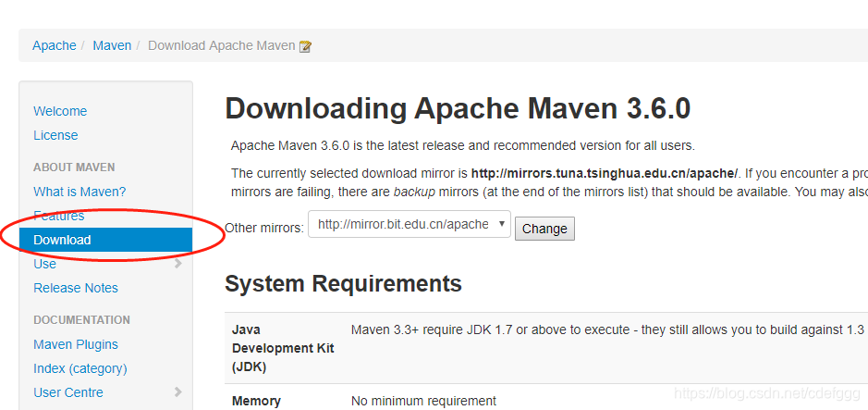Click the System Requirements heading

[x=343, y=284]
